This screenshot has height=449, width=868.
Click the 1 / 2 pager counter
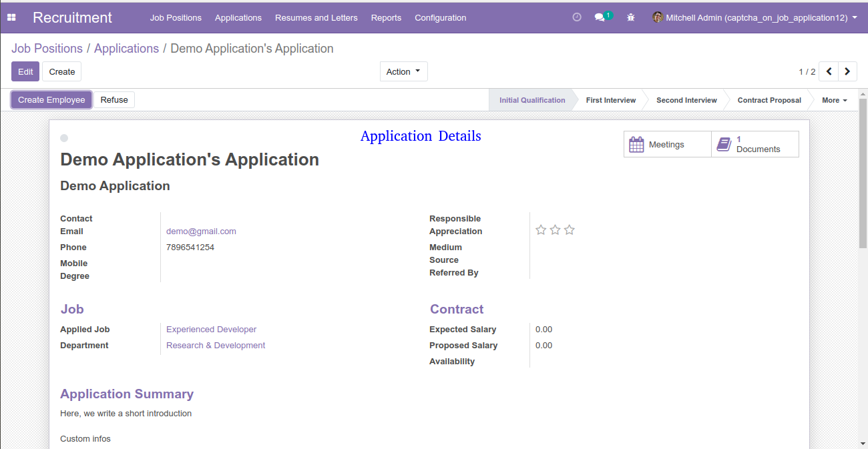pyautogui.click(x=807, y=71)
